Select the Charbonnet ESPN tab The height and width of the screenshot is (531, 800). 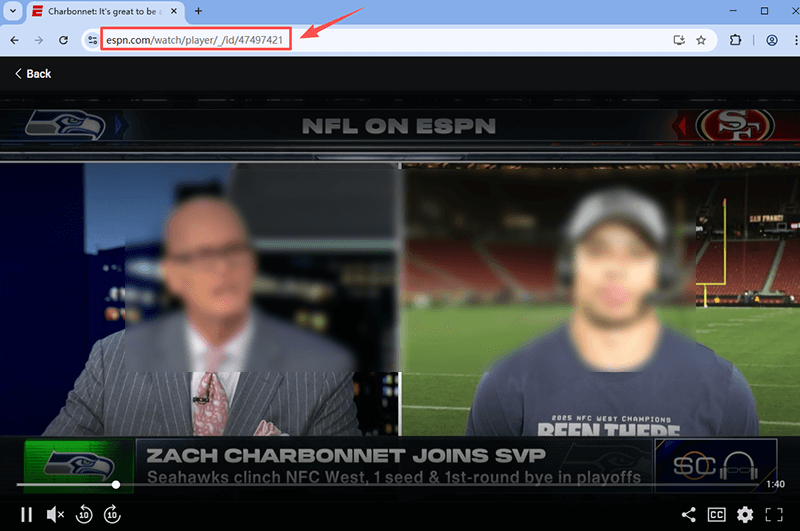[104, 11]
